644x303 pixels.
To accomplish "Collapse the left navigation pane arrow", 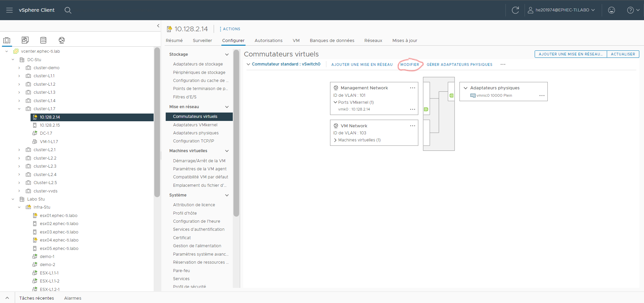I will pyautogui.click(x=158, y=26).
